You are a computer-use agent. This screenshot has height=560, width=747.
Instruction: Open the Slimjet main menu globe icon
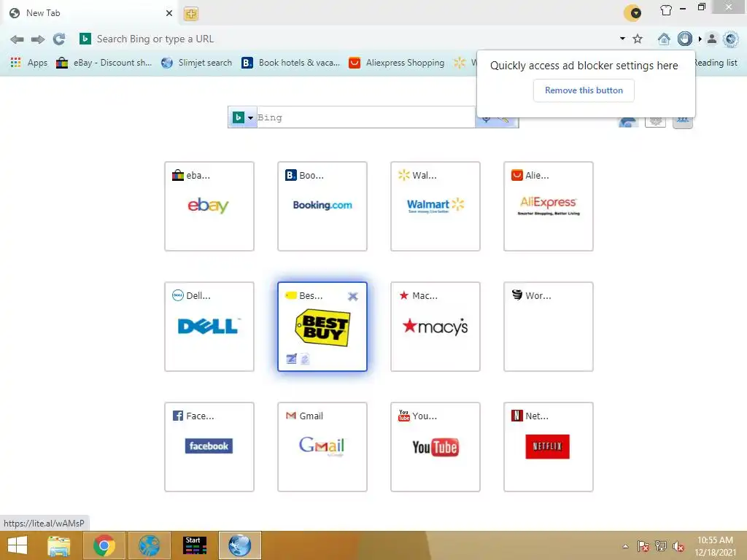730,39
